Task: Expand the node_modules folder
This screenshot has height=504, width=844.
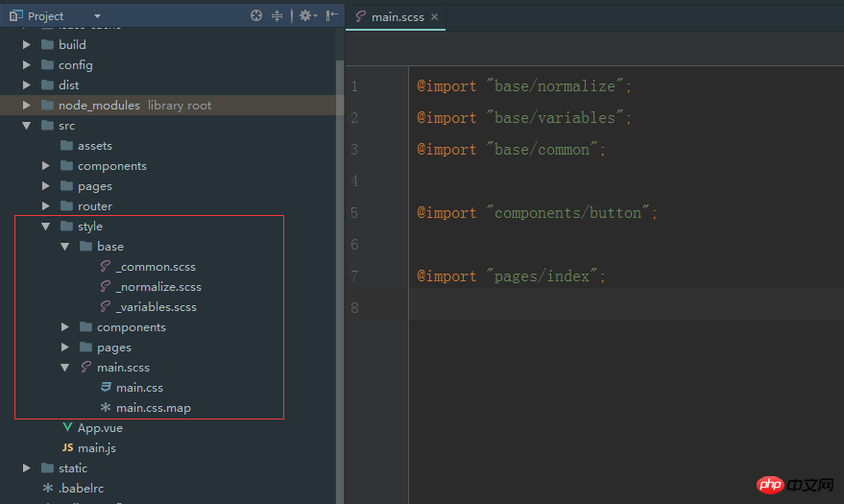Action: (x=27, y=106)
